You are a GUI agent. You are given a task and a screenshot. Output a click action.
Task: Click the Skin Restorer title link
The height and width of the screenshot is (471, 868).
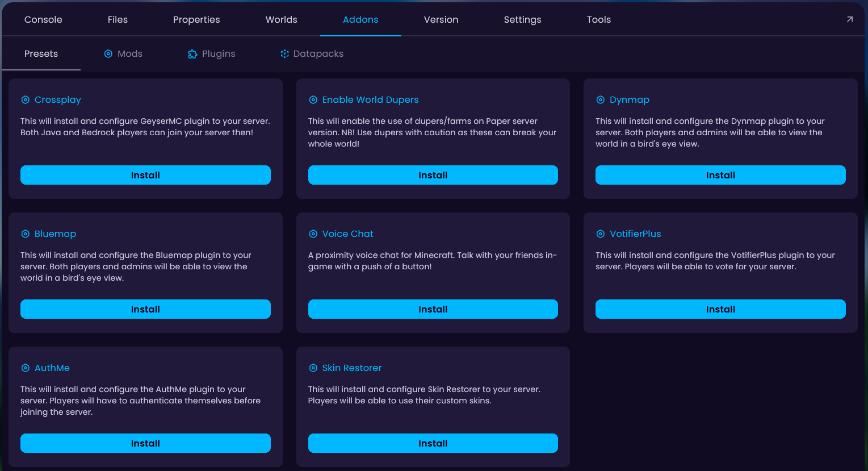point(352,368)
